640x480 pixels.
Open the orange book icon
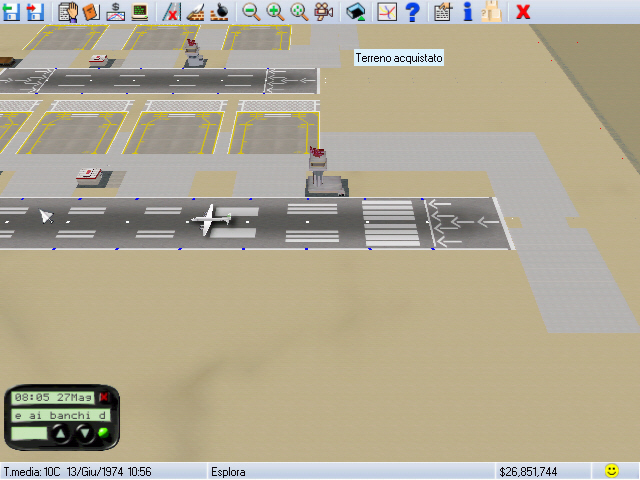click(x=91, y=11)
